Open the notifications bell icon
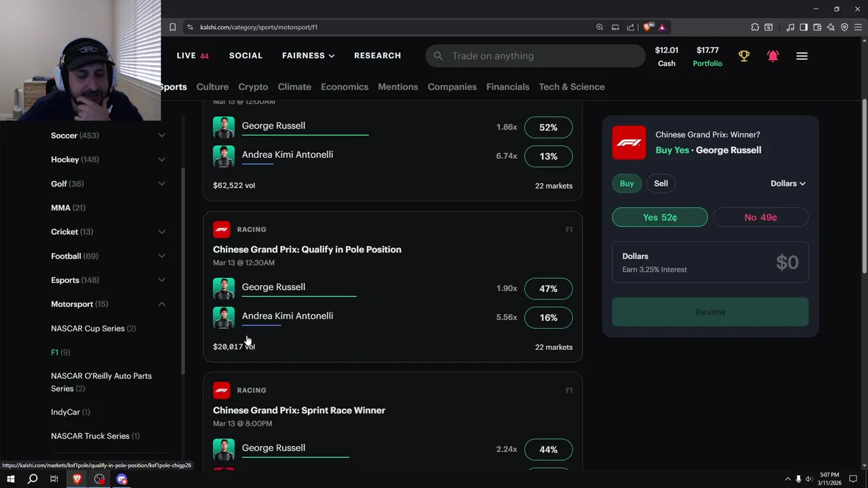Screen dimensions: 868x488 pyautogui.click(x=772, y=56)
